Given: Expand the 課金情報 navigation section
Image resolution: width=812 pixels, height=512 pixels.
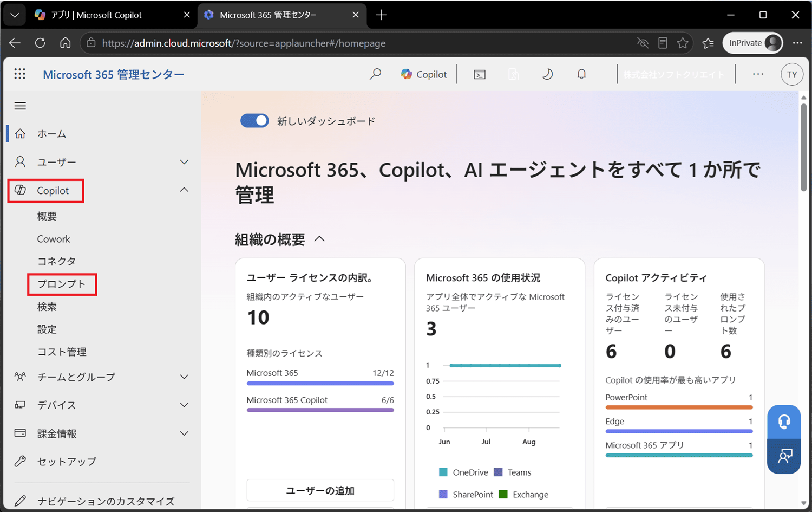Looking at the screenshot, I should (184, 433).
